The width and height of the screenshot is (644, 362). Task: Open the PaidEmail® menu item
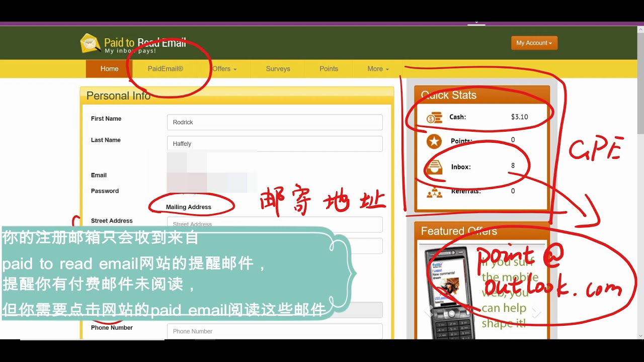click(166, 69)
